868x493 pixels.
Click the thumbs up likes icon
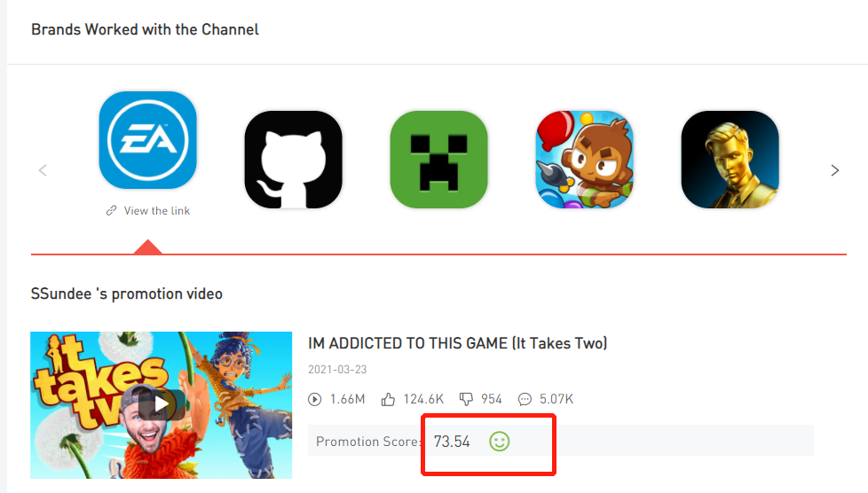pos(388,399)
